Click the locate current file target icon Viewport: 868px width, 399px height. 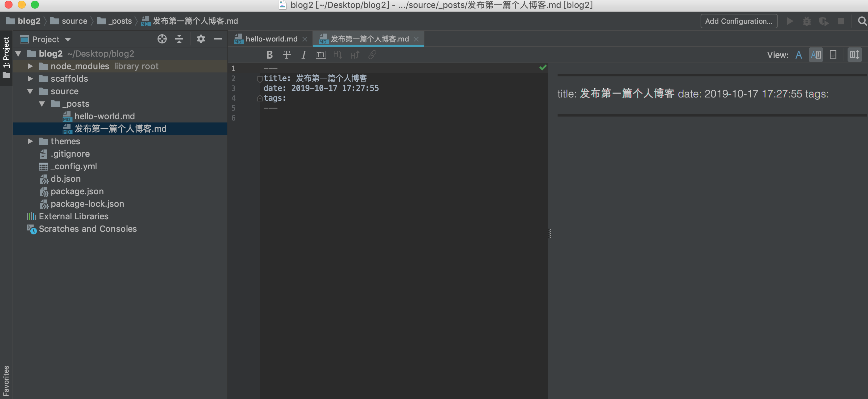tap(162, 39)
